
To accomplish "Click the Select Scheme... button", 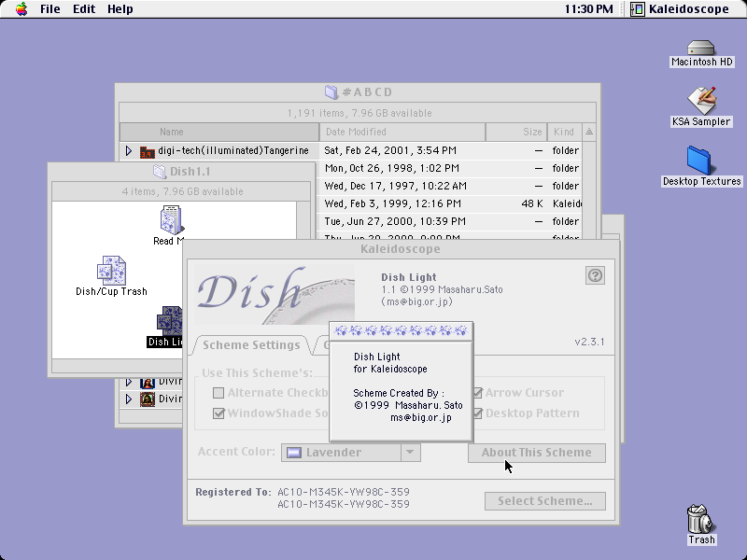I will tap(545, 501).
